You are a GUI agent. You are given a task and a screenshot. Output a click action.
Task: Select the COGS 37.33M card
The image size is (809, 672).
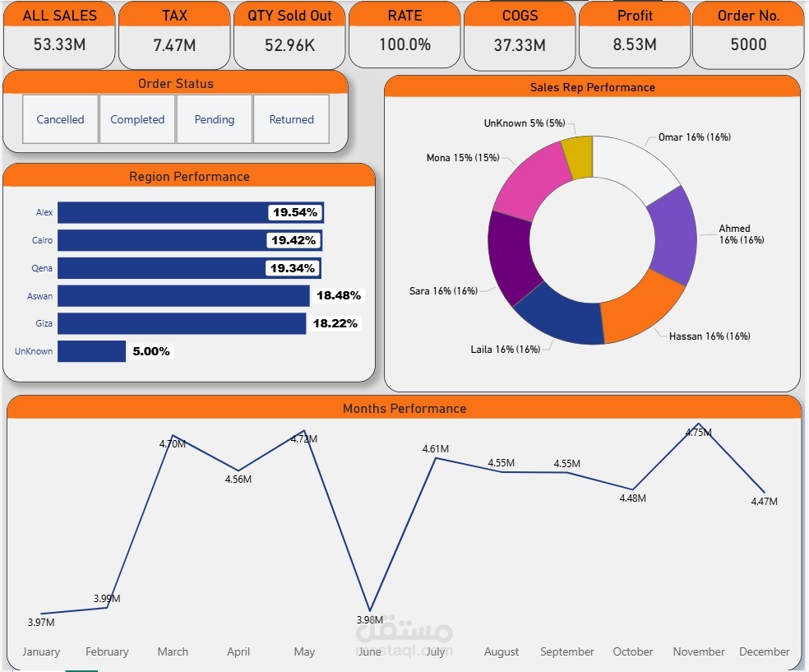coord(520,35)
